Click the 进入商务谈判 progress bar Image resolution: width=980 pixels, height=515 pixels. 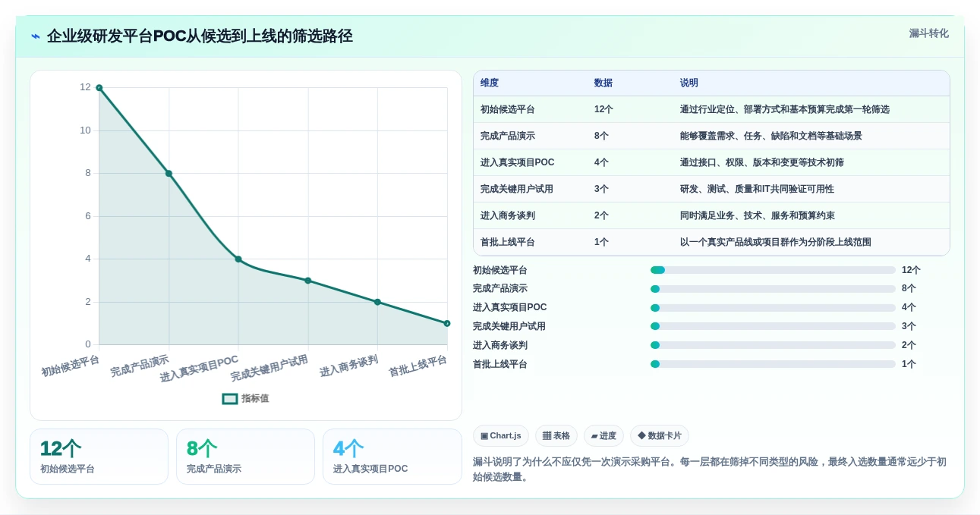click(773, 345)
